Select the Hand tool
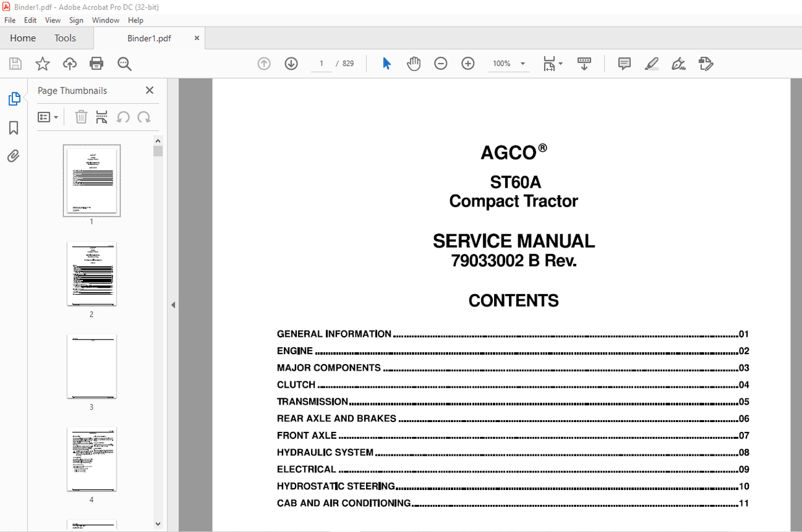The height and width of the screenshot is (532, 802). coord(413,63)
